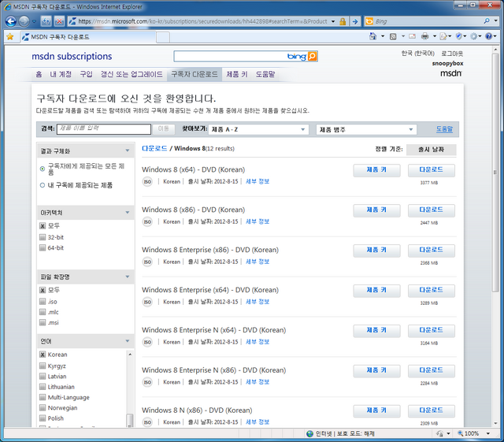
Task: Click 제품 키 button for Windows 8 (x86) DVD
Action: pyautogui.click(x=376, y=210)
